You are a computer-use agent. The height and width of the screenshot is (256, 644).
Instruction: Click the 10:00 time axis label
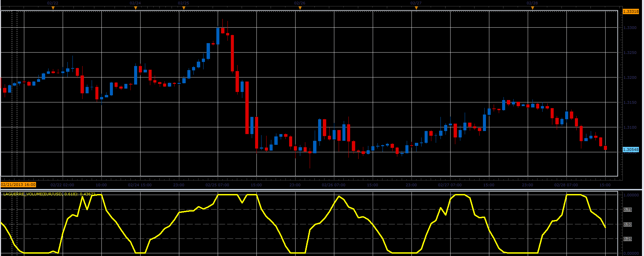click(101, 185)
